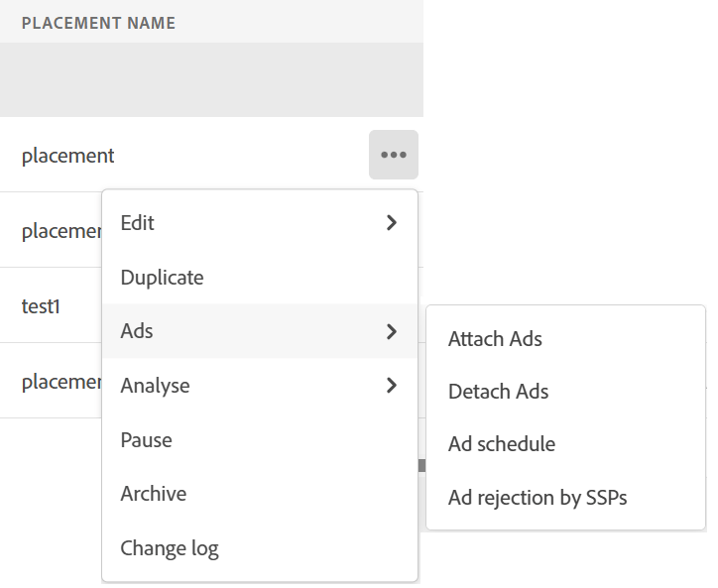Viewport: 718px width, 588px height.
Task: Pause the placement via the menu
Action: pos(146,439)
